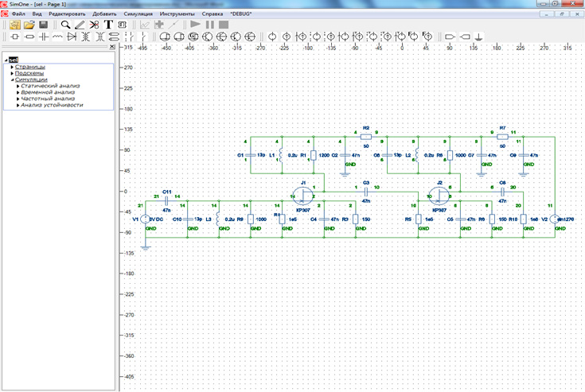Expand the Временной анализ arrow

tap(18, 92)
